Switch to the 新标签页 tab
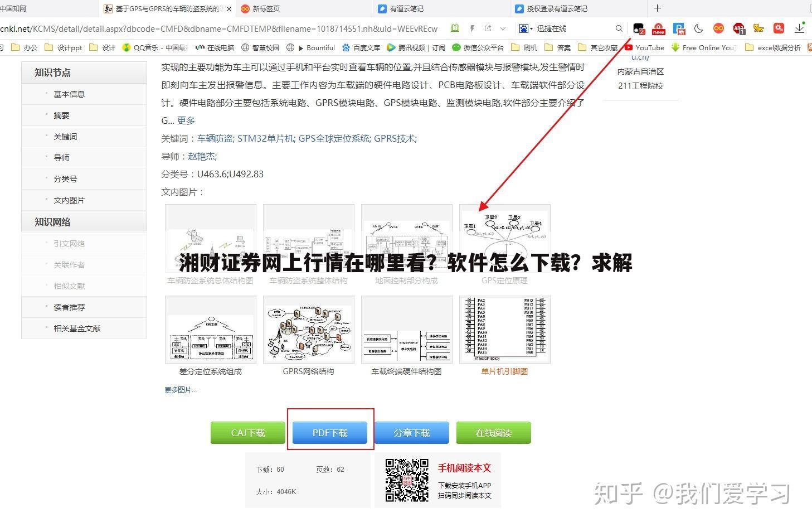Screen dimensions: 812x527 click(x=304, y=8)
